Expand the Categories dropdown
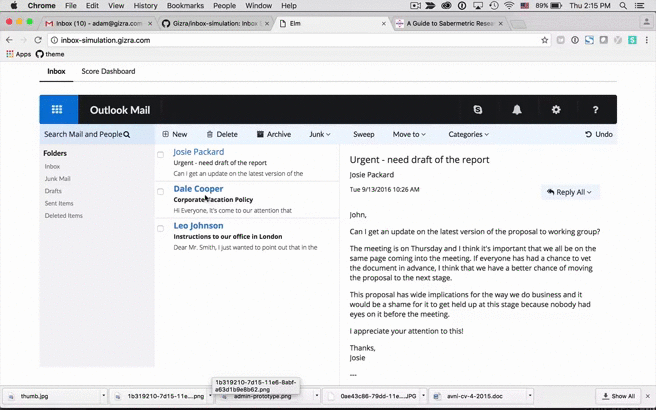The height and width of the screenshot is (410, 656). [x=468, y=134]
